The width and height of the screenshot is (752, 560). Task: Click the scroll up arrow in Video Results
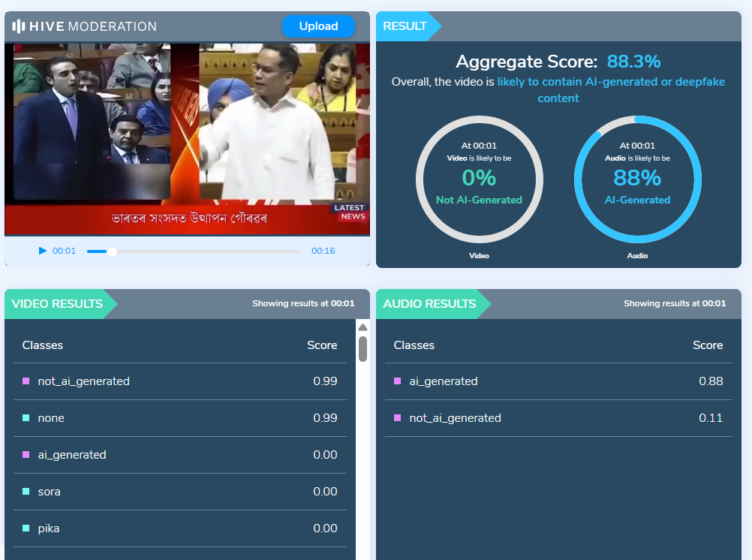pos(362,327)
